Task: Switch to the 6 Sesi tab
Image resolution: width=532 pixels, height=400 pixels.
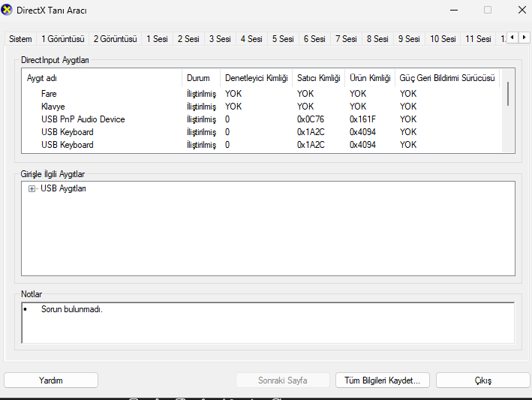Action: click(x=314, y=39)
